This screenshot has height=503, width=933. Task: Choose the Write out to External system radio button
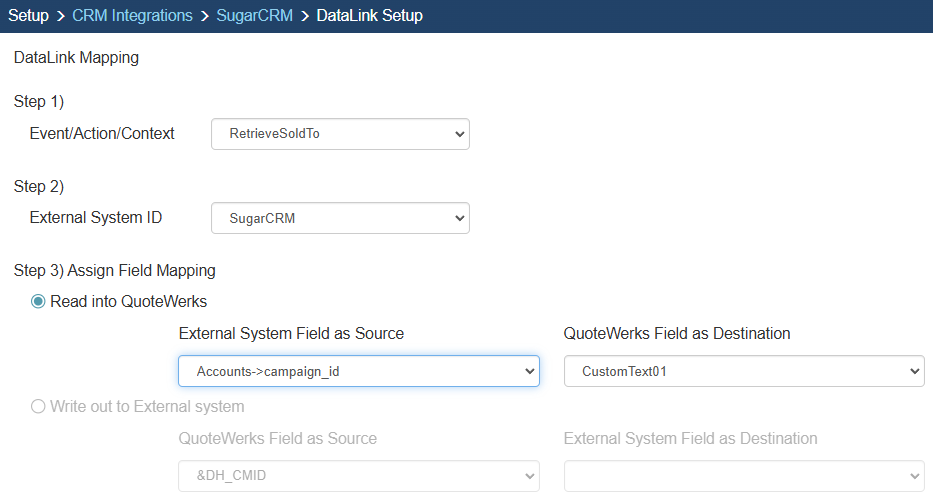click(39, 407)
